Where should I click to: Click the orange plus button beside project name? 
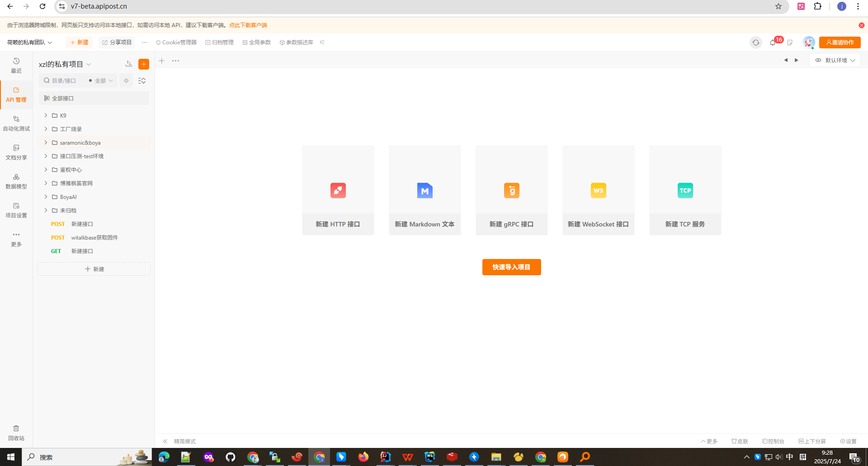pos(144,64)
